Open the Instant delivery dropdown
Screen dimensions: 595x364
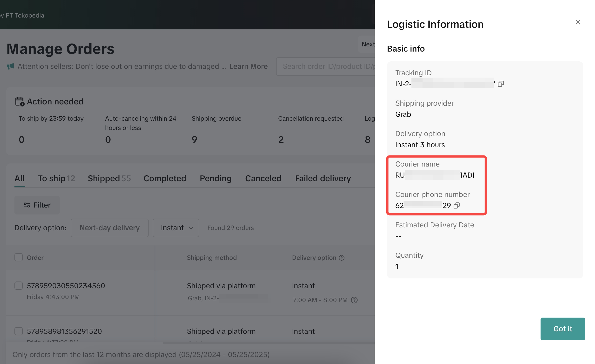point(176,228)
